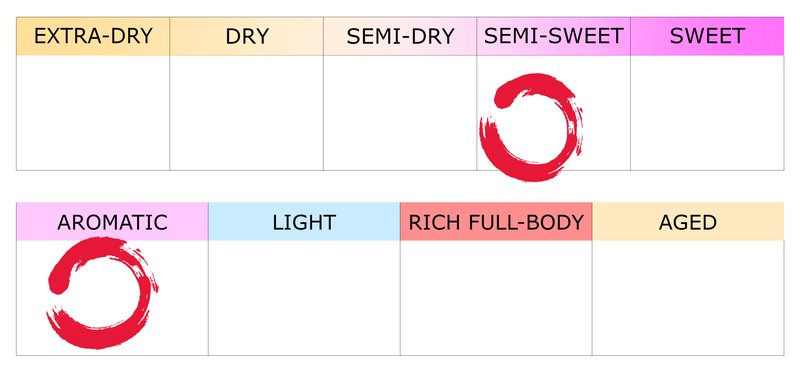Choose the SEMI-SWEET header
Viewport: 800px width, 371px height.
pos(554,36)
